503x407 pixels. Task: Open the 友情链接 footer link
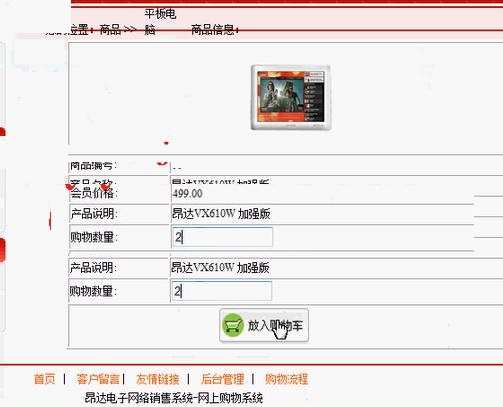157,379
